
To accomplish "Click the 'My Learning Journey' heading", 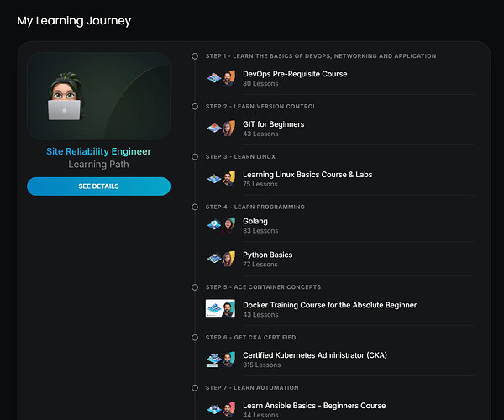I will pos(74,21).
